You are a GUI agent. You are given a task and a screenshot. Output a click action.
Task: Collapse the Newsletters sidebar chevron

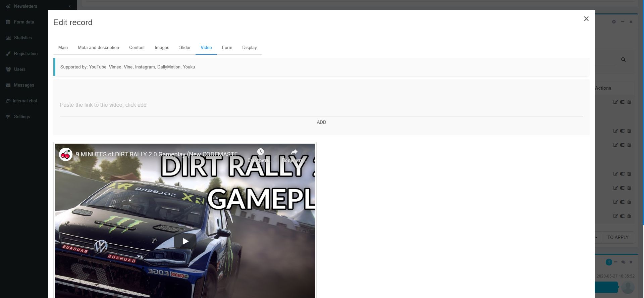[69, 6]
